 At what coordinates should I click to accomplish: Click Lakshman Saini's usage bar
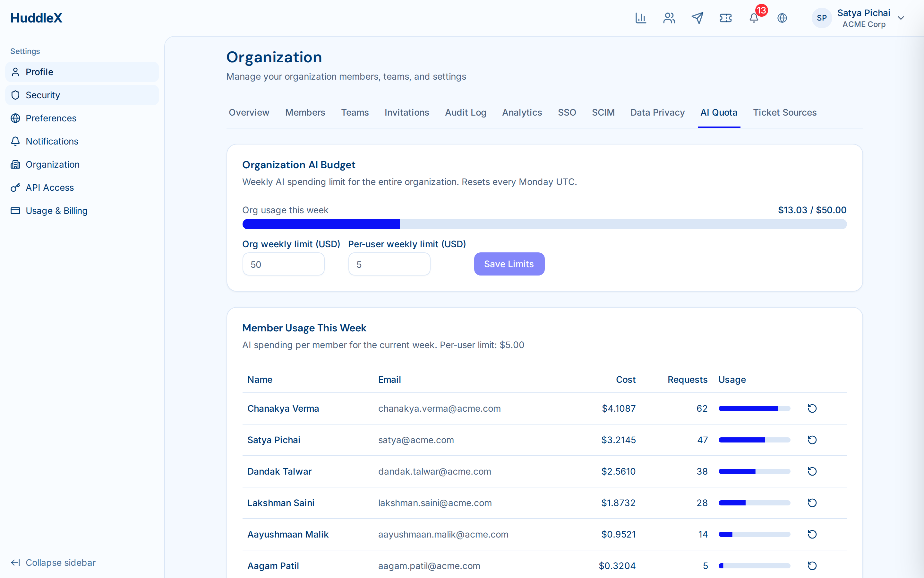(754, 503)
